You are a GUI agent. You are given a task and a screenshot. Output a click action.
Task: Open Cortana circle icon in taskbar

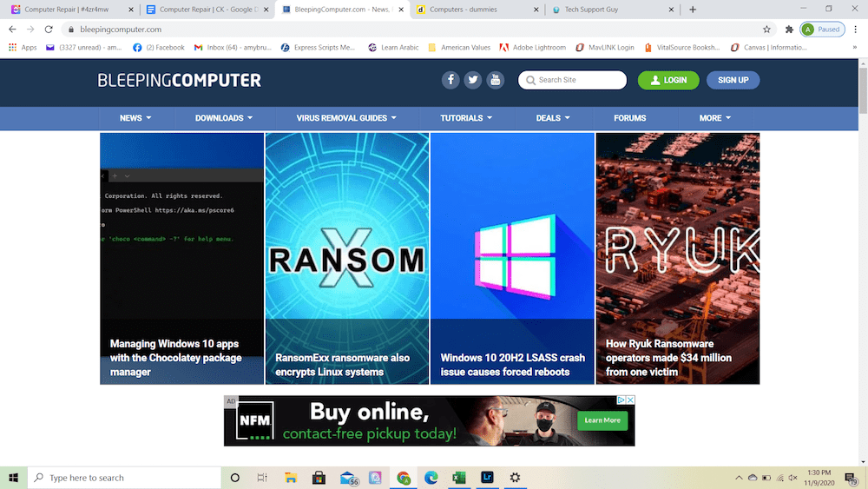click(x=234, y=478)
